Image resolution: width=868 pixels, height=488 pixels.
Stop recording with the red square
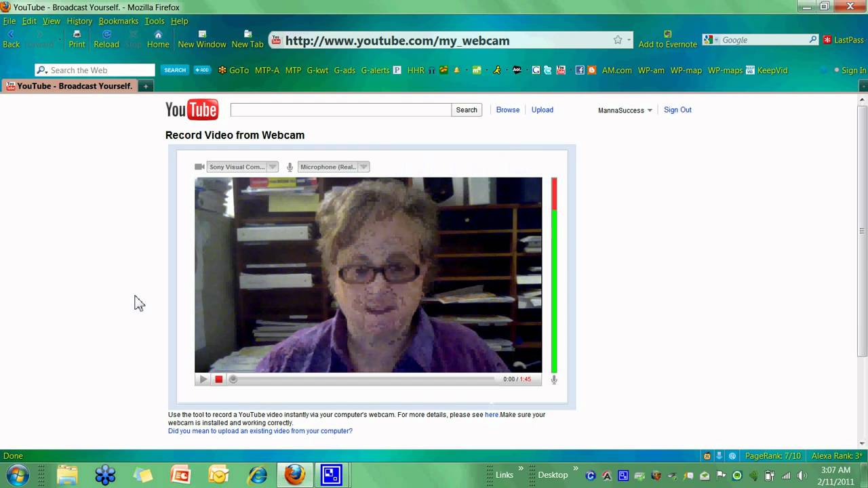219,380
